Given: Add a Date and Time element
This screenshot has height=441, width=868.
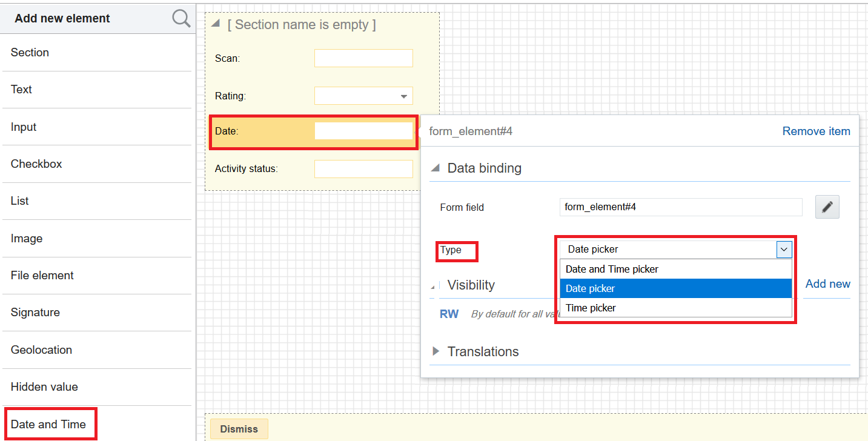Looking at the screenshot, I should (x=48, y=424).
